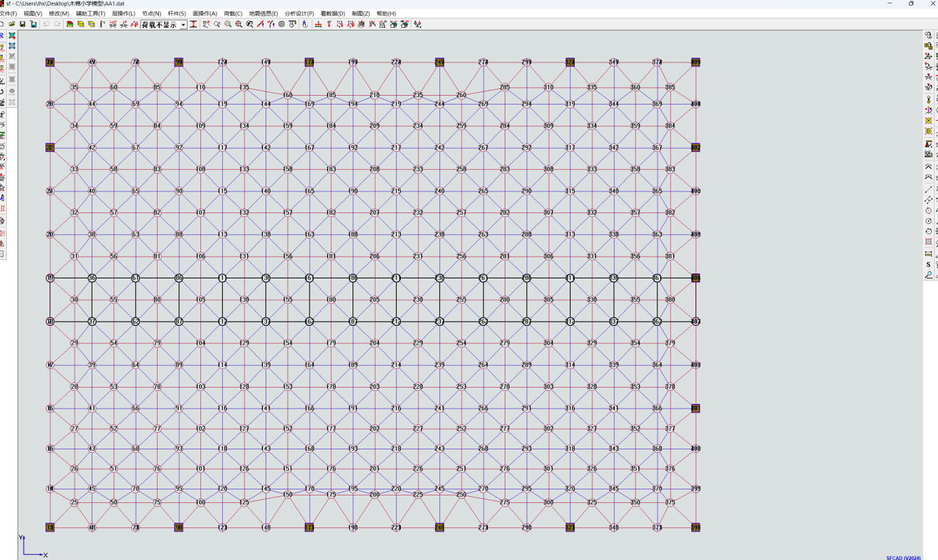This screenshot has width=938, height=560.
Task: Click the blue R icon in left toolbar
Action: (2, 35)
